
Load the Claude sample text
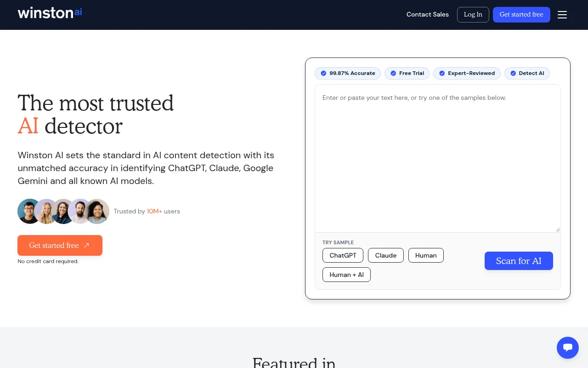(386, 255)
